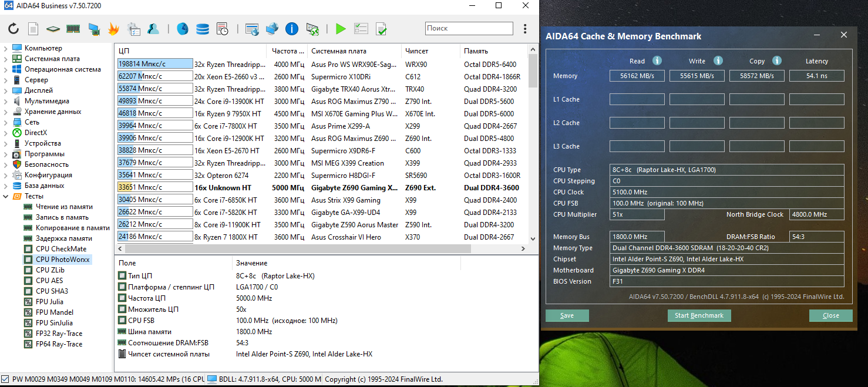Open preferences gear-checklist icon in toolbar
The height and width of the screenshot is (387, 868).
coord(134,28)
